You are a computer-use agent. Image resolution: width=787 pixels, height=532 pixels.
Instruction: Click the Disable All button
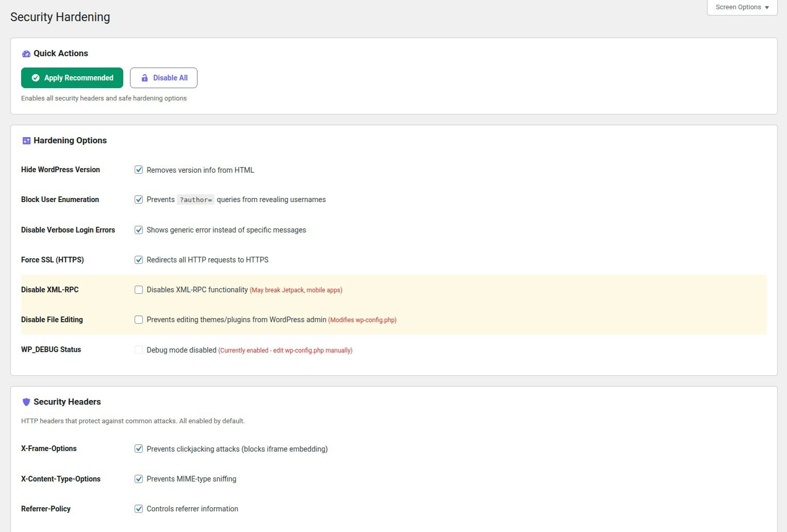pos(163,78)
